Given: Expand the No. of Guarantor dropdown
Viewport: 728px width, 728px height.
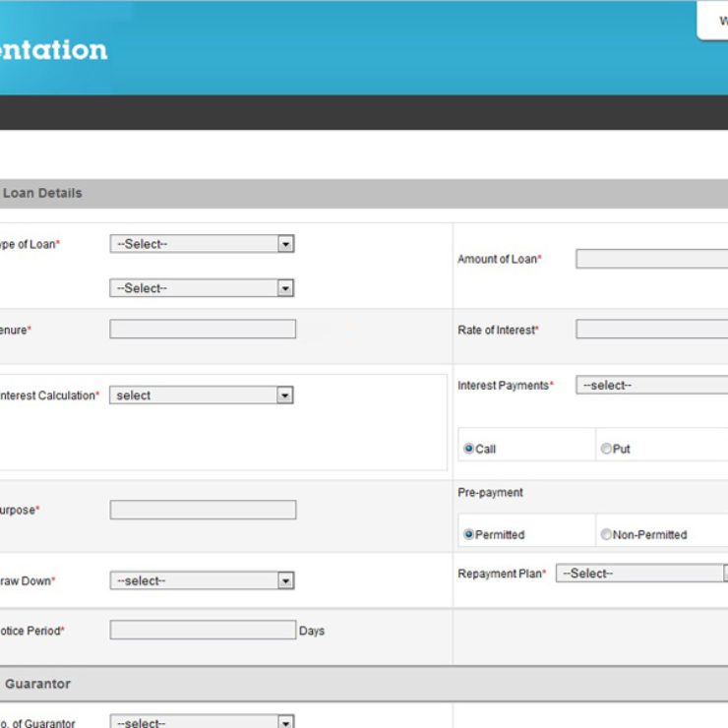Looking at the screenshot, I should tap(202, 722).
